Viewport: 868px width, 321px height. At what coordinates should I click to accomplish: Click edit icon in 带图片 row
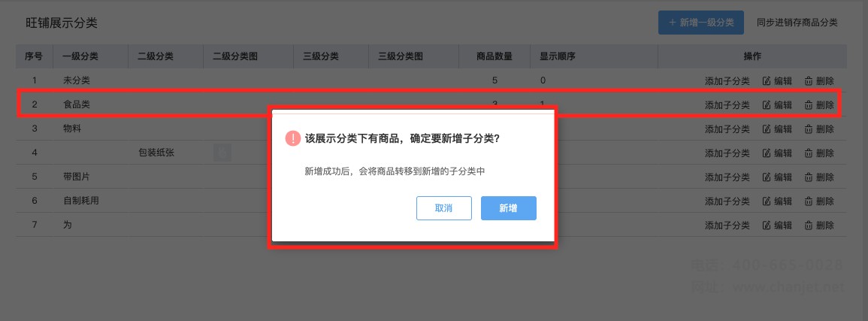click(x=767, y=177)
